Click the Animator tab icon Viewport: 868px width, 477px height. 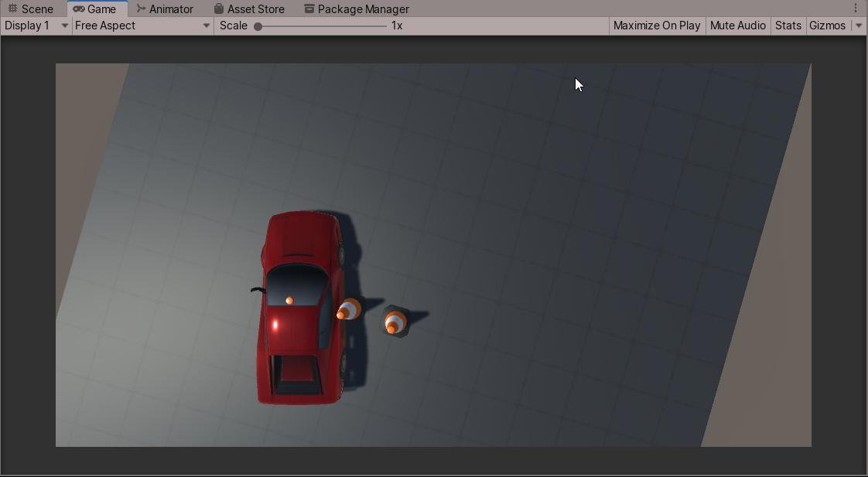tap(141, 9)
